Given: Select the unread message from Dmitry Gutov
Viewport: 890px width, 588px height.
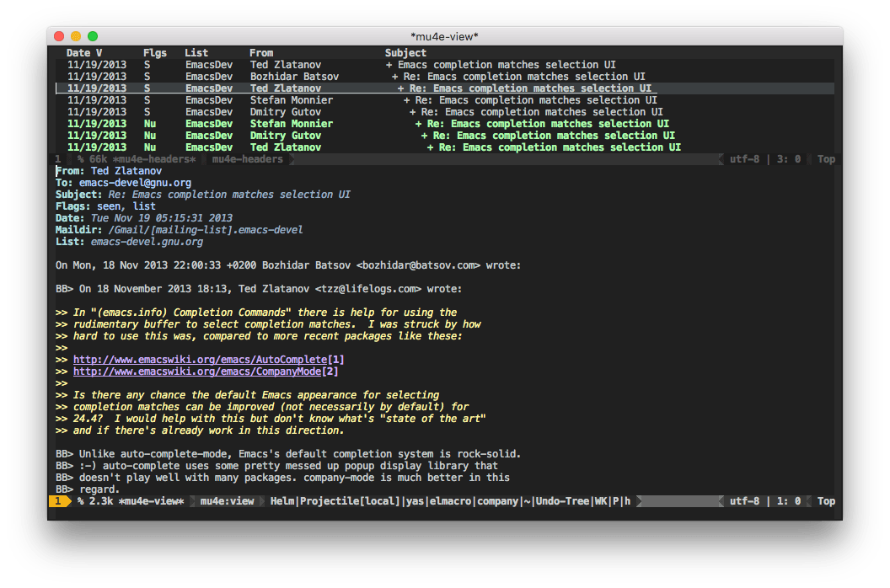Looking at the screenshot, I should point(285,136).
